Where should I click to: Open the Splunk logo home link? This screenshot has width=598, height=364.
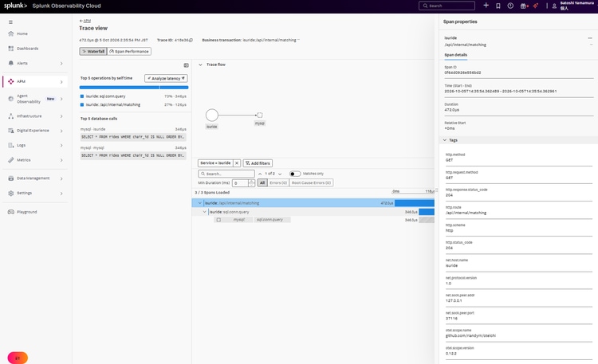[x=15, y=6]
